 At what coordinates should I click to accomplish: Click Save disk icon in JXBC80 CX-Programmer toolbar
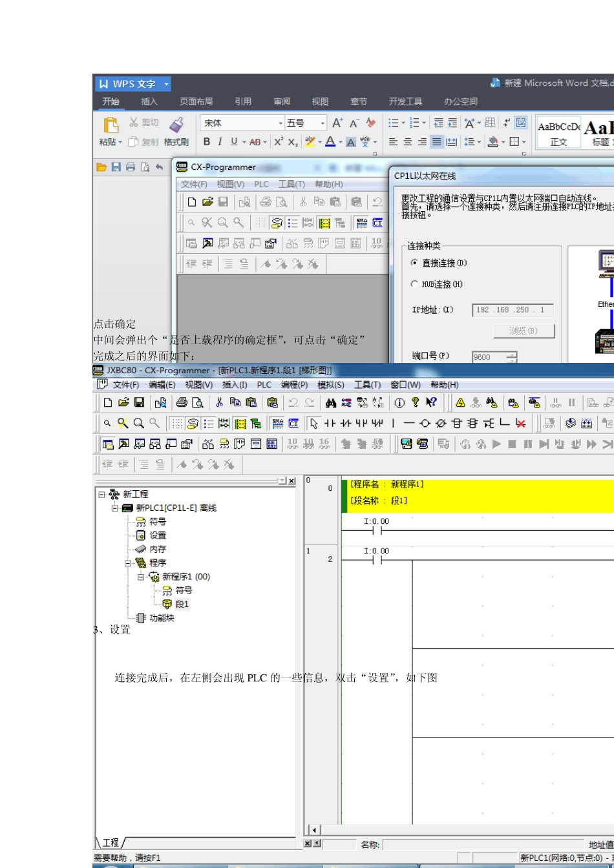click(x=139, y=402)
